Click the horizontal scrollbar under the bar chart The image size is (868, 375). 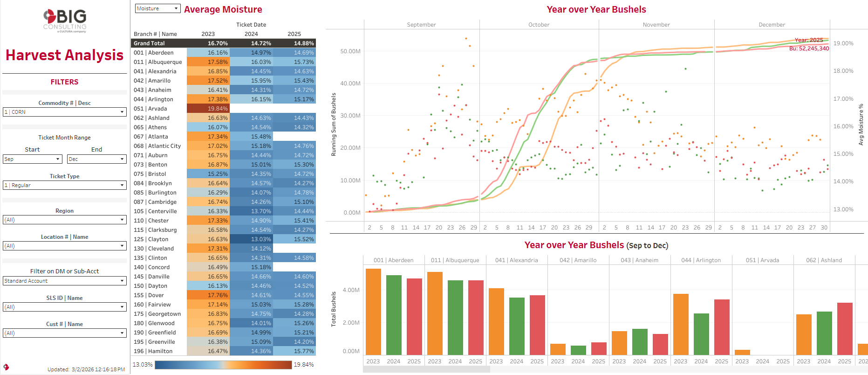click(x=426, y=369)
